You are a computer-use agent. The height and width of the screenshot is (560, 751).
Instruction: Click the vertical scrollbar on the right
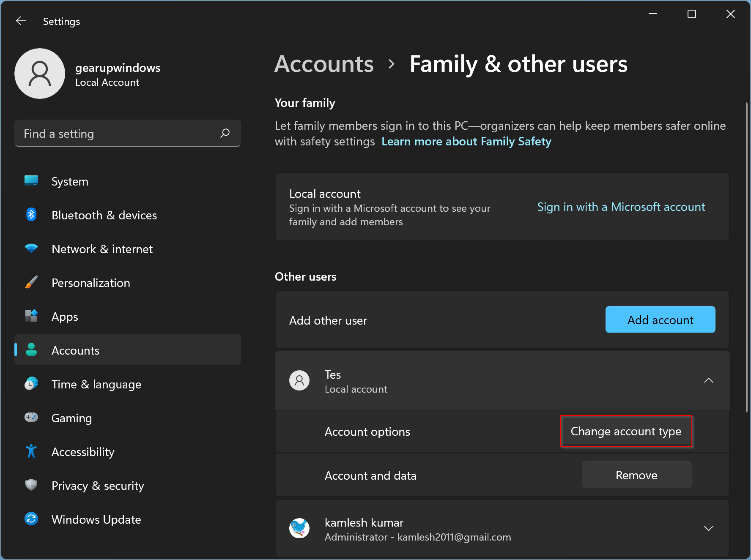click(747, 257)
